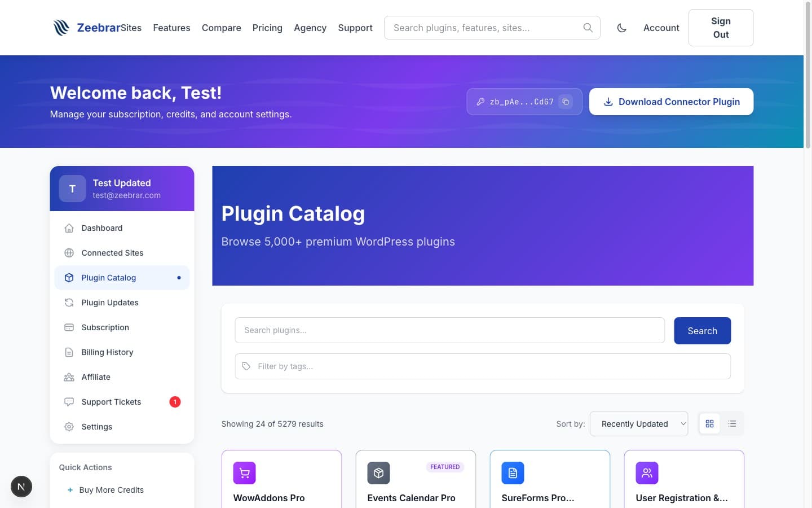Click the Settings gear icon
The height and width of the screenshot is (508, 812).
click(69, 427)
